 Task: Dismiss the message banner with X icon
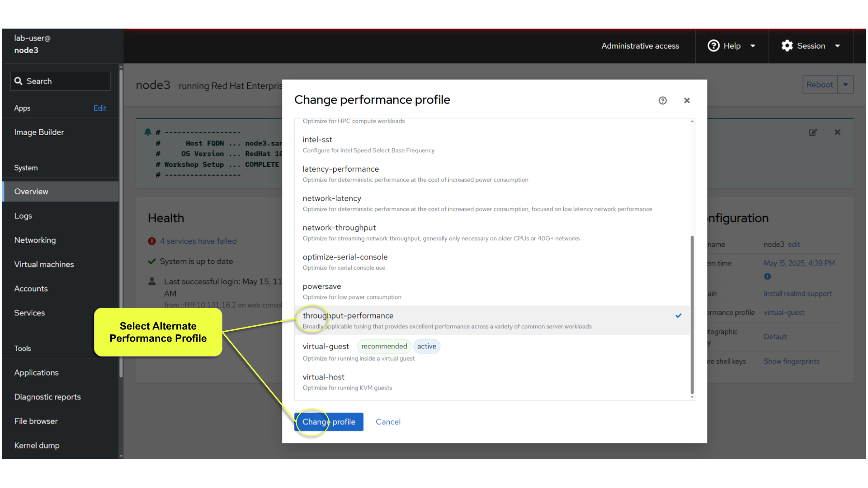click(x=837, y=132)
